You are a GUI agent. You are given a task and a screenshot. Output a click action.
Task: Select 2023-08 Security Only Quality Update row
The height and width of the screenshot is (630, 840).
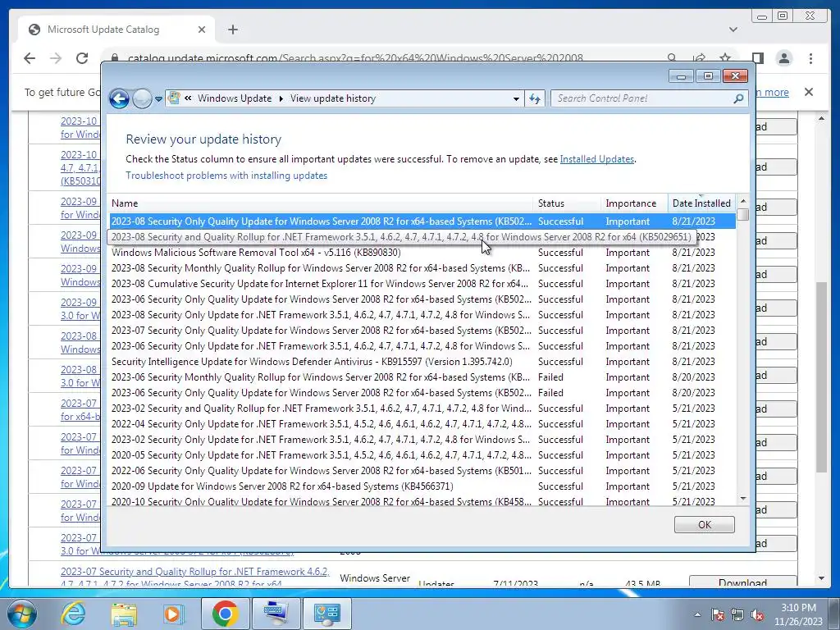click(422, 221)
